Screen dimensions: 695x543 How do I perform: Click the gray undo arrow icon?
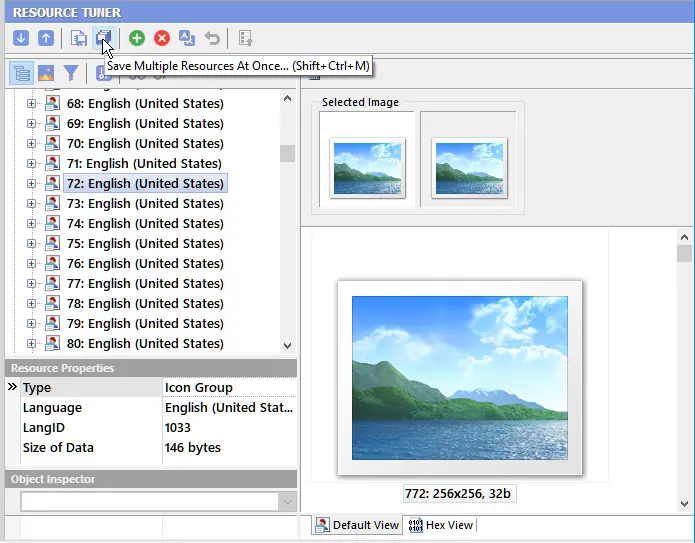tap(212, 38)
